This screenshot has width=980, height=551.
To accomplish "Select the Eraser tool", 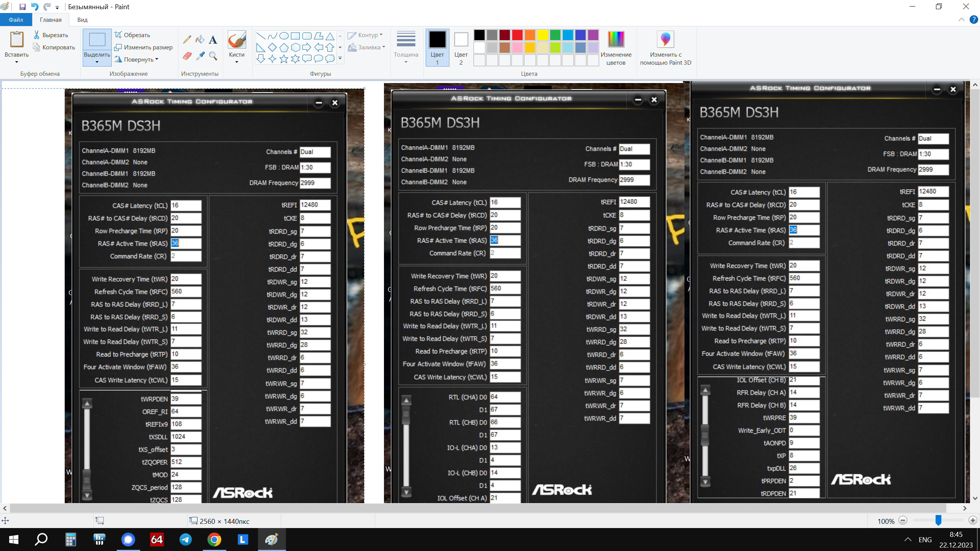I will 187,56.
